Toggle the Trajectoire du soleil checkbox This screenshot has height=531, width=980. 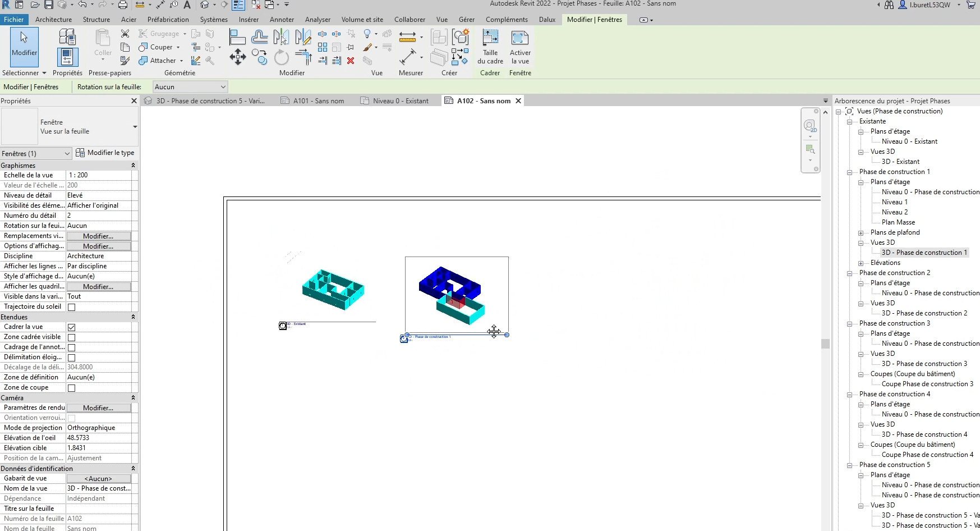[x=71, y=307]
